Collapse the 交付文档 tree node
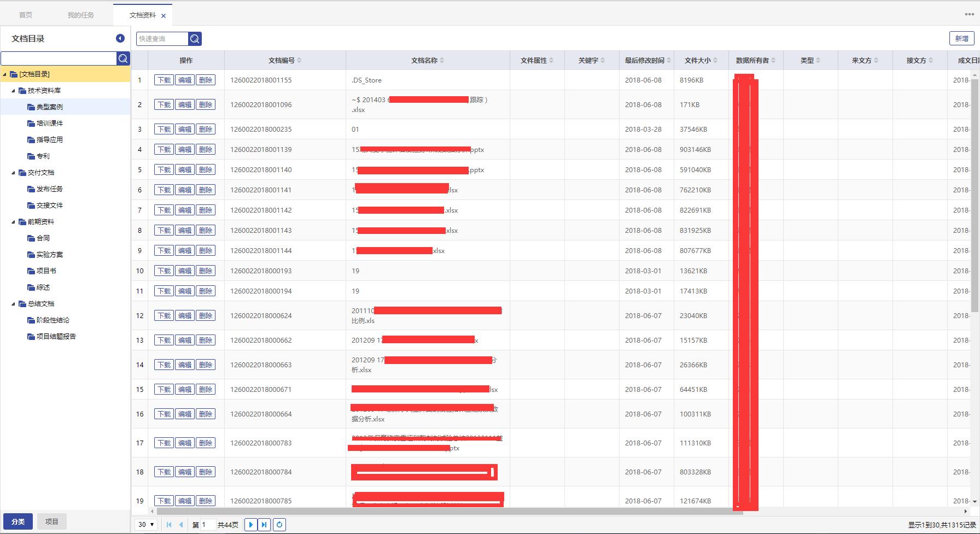Screen dimensions: 980x534 point(14,173)
